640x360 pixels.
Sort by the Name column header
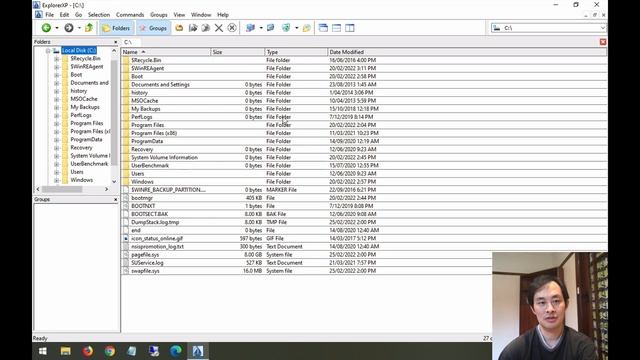pyautogui.click(x=166, y=52)
